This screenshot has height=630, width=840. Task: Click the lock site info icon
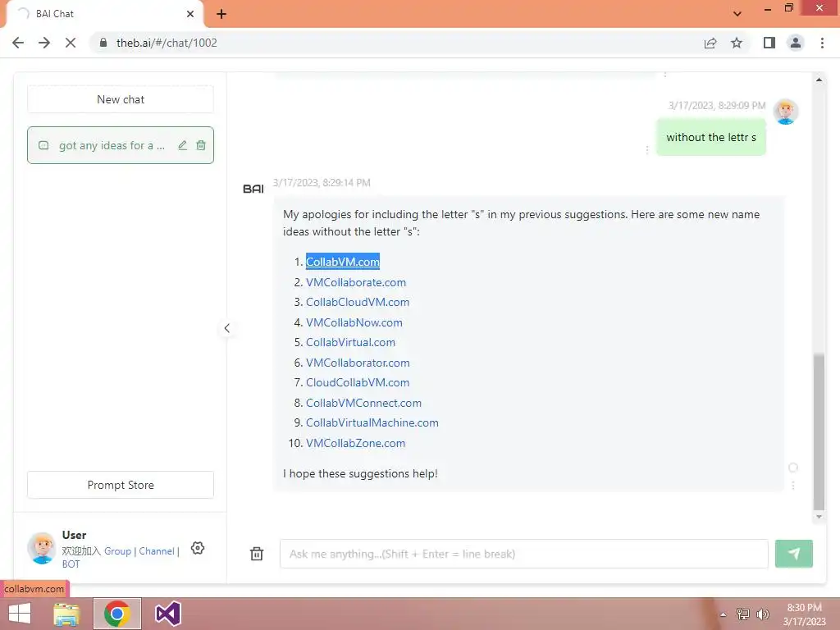[x=103, y=43]
